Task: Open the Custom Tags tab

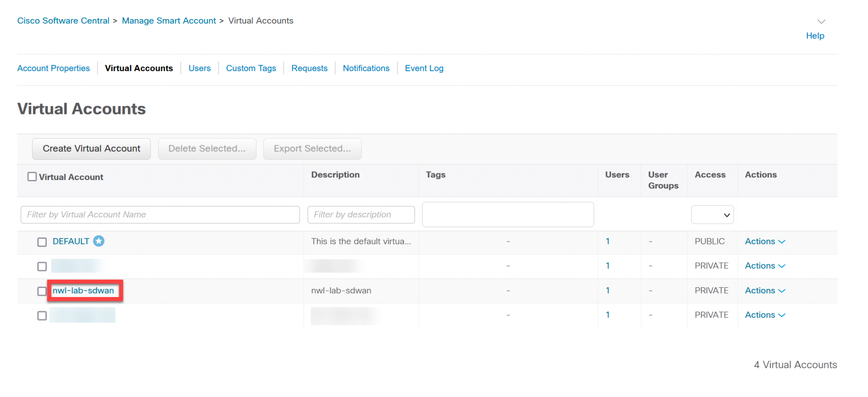Action: (251, 68)
